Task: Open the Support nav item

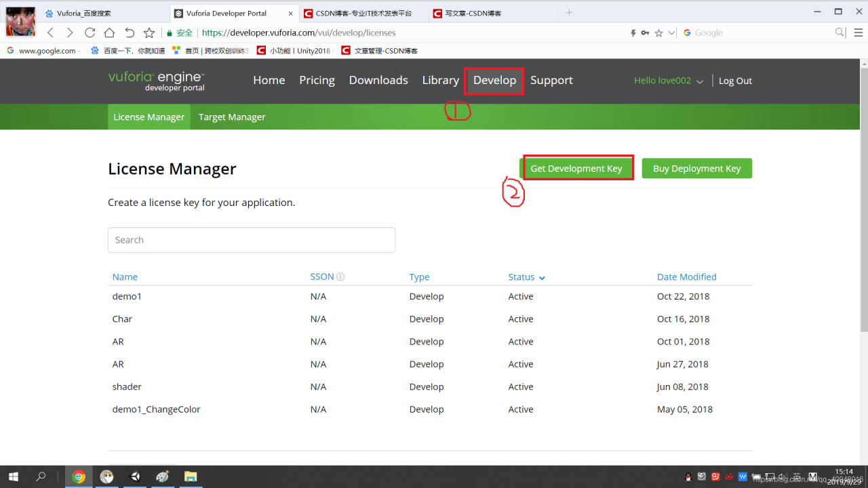Action: [551, 80]
